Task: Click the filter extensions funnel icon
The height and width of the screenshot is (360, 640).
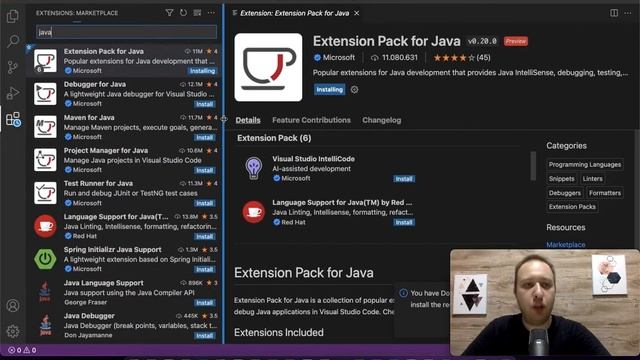Action: coord(169,13)
